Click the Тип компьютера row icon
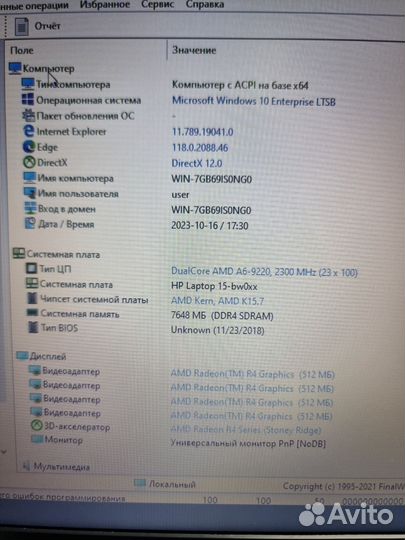Screen dimensions: 405x540 click(28, 84)
